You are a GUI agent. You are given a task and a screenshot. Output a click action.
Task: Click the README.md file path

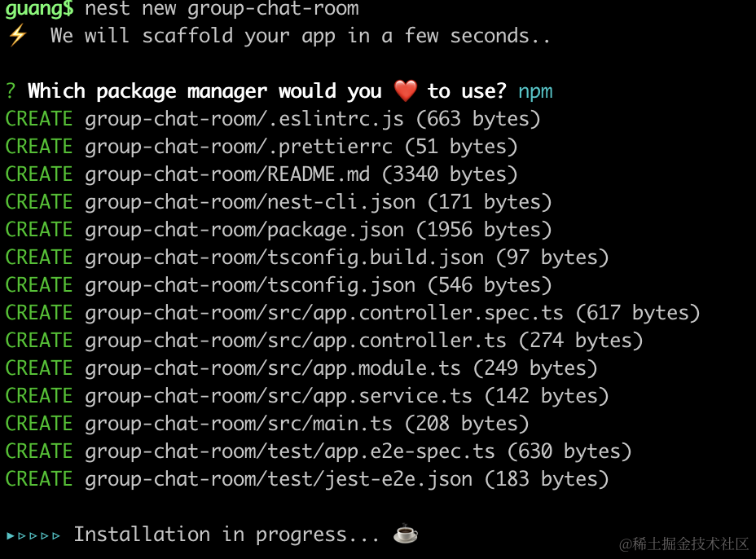tap(227, 174)
